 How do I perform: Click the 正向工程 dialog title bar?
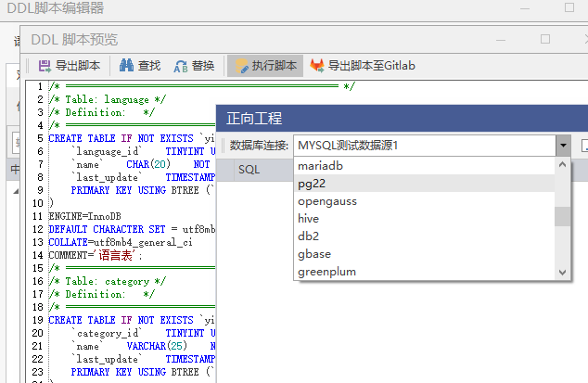coord(402,119)
